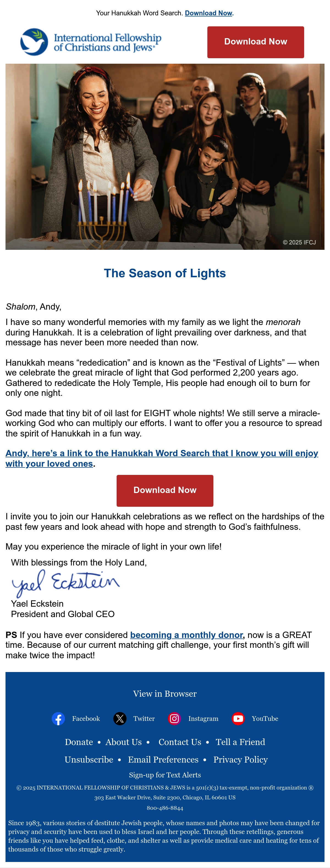
Task: Open Email Preferences link
Action: pos(163,760)
